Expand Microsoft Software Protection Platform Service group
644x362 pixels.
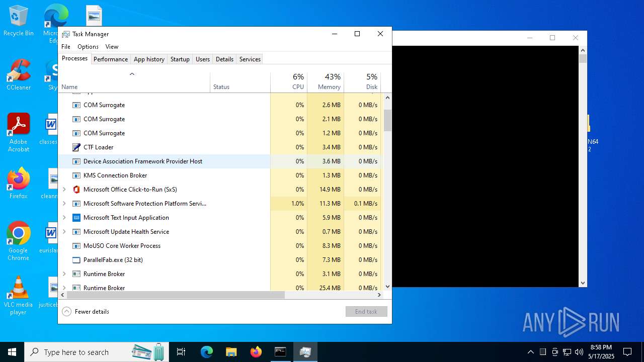click(x=64, y=204)
